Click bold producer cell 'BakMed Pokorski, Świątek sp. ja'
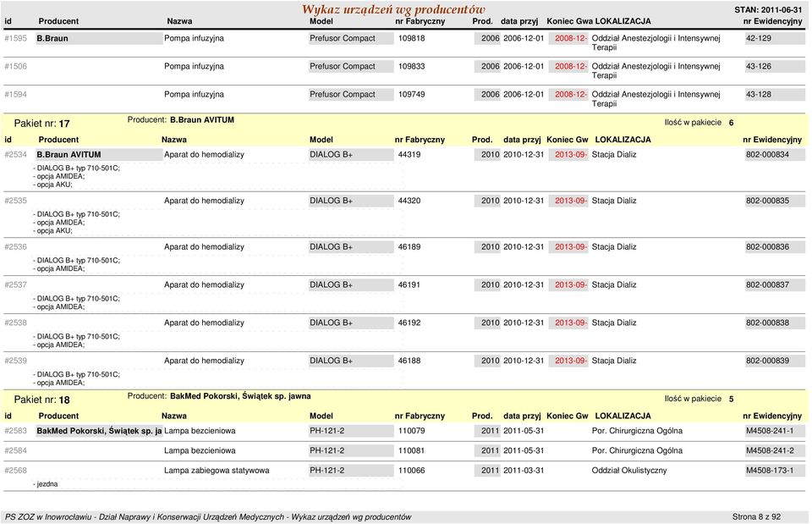812x524 pixels. (x=100, y=431)
